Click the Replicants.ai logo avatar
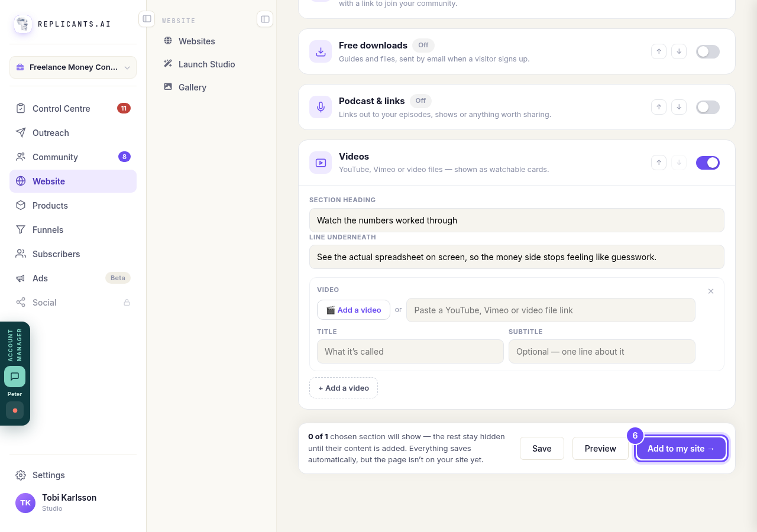 [23, 24]
